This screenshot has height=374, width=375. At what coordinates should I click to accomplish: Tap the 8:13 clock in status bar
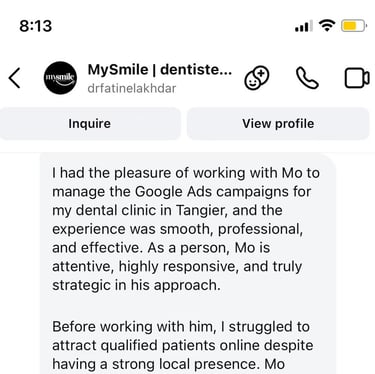36,26
